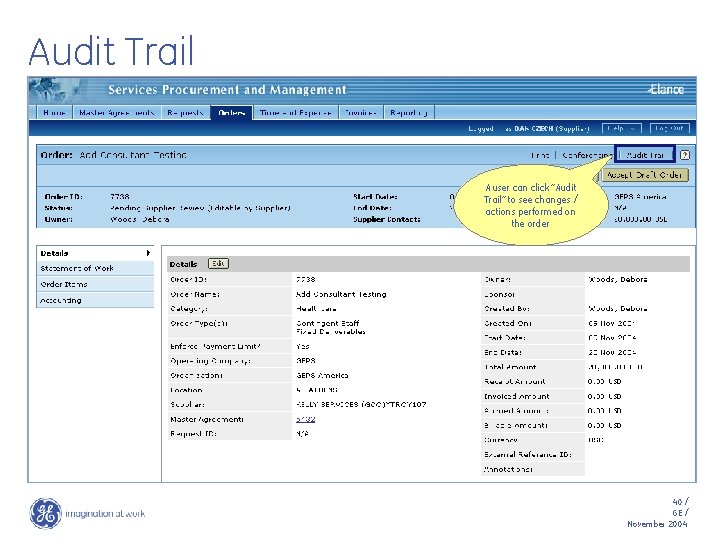Click the question mark help icon
The height and width of the screenshot is (540, 720).
[685, 155]
